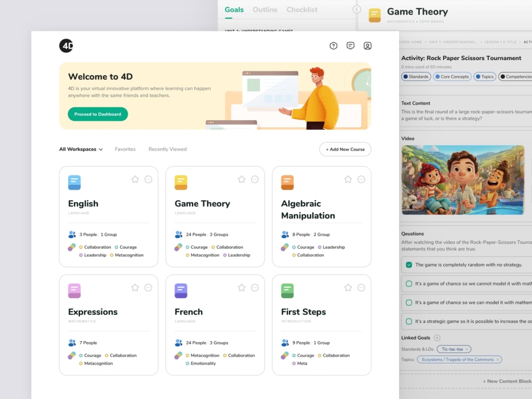Click the orange Algebraic Manipulation book icon

[x=287, y=182]
